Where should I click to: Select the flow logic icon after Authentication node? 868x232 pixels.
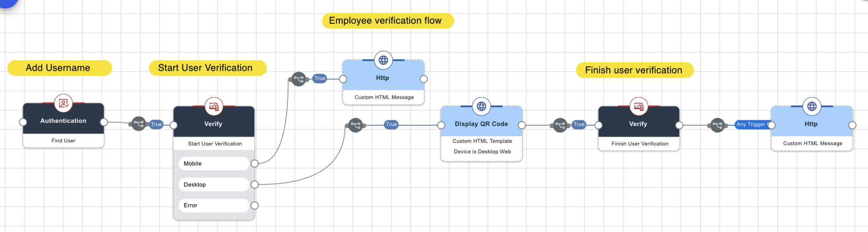point(138,124)
